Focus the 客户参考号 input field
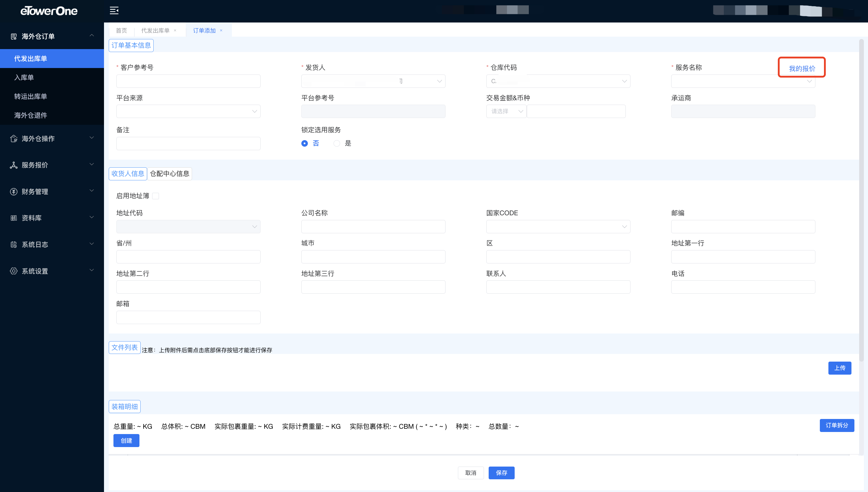The height and width of the screenshot is (492, 868). pyautogui.click(x=188, y=81)
